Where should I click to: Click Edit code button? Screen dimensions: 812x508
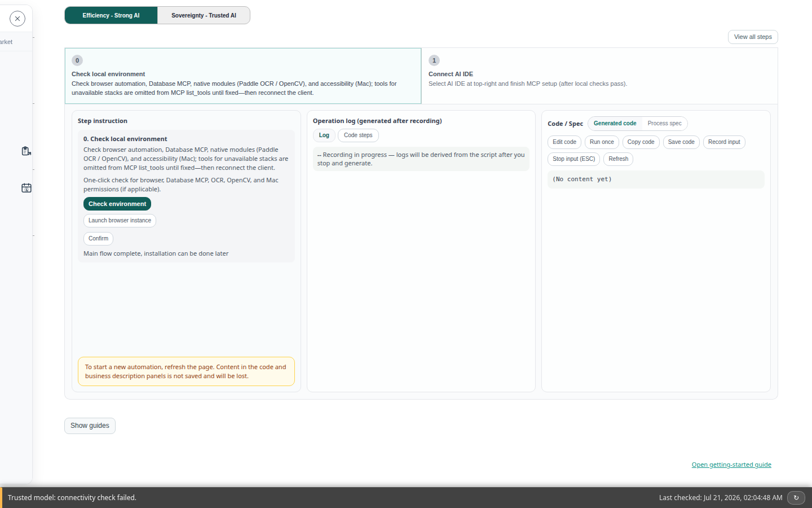pyautogui.click(x=564, y=142)
